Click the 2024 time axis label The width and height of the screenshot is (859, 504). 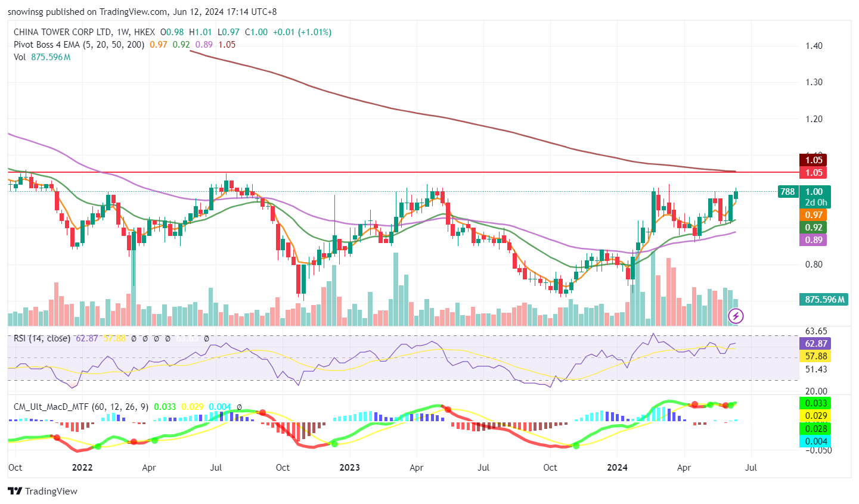click(x=617, y=468)
